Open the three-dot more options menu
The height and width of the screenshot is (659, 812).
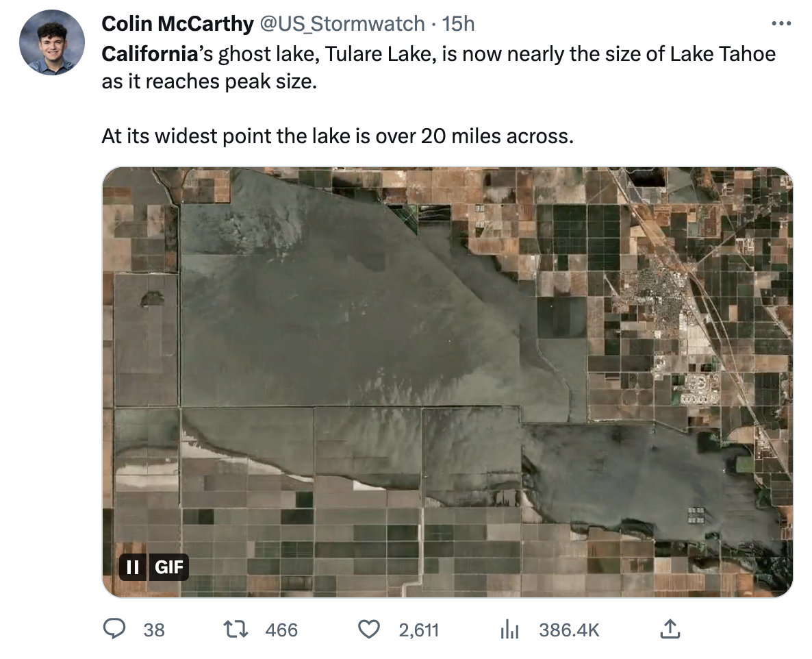tap(781, 24)
